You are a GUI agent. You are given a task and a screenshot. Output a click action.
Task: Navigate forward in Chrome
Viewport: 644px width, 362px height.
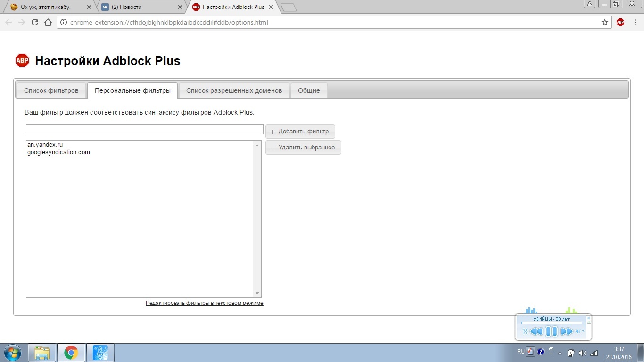click(x=21, y=22)
